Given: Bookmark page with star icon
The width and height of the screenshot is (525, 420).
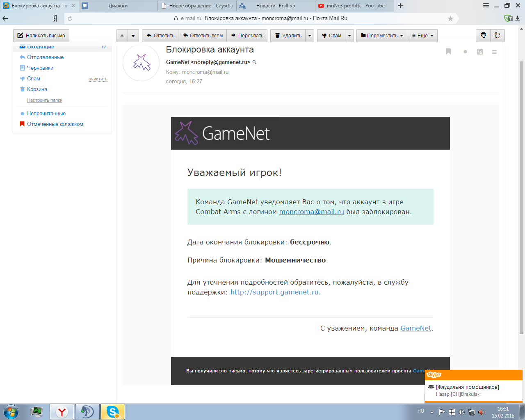Looking at the screenshot, I should [x=450, y=18].
